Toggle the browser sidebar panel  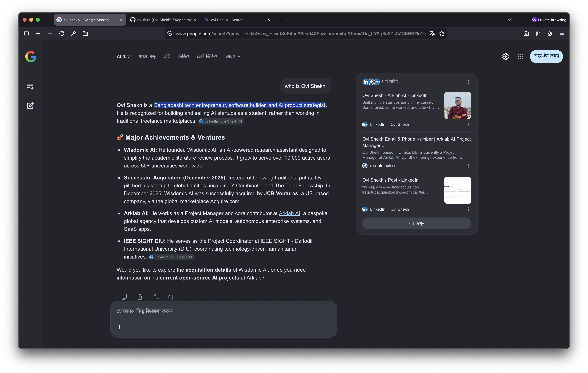coord(26,33)
